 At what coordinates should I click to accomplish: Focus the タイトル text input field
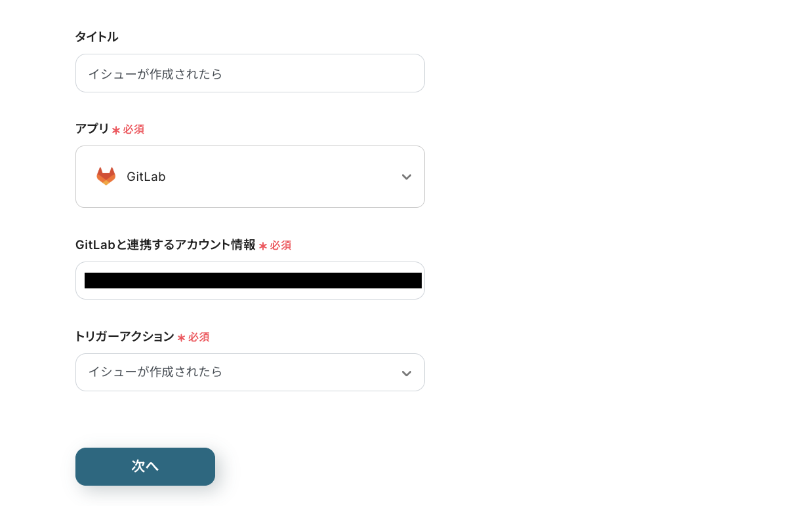(250, 73)
